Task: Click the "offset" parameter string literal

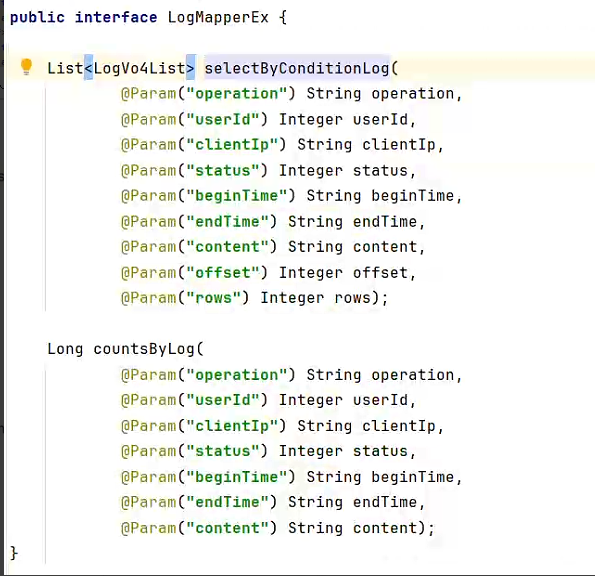Action: pos(223,272)
